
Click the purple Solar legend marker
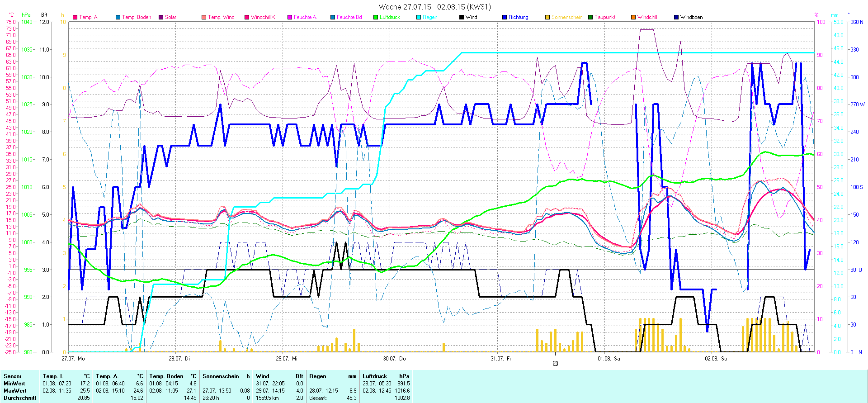161,17
